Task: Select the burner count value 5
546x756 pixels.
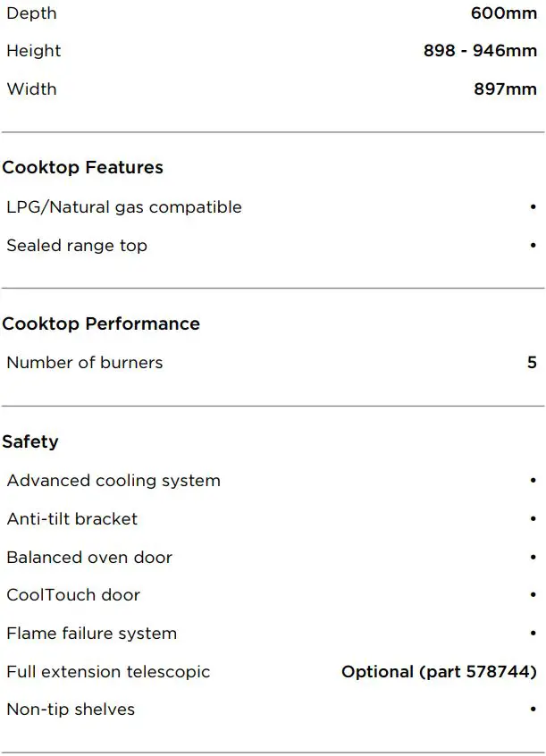Action: [x=532, y=363]
